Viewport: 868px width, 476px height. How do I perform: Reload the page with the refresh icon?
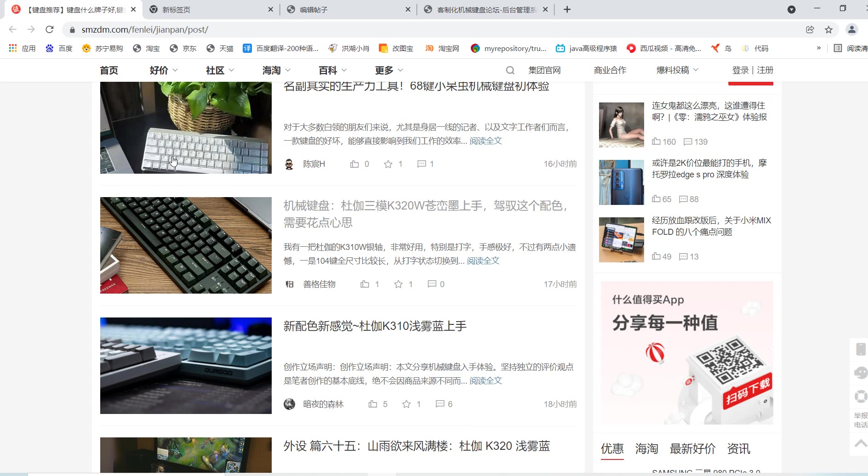click(50, 29)
